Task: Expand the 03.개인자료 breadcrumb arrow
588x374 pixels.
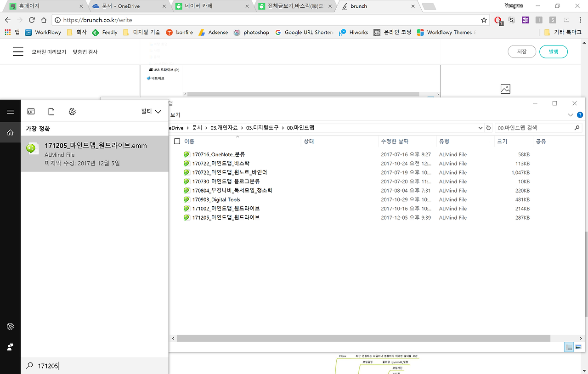Action: (242, 128)
